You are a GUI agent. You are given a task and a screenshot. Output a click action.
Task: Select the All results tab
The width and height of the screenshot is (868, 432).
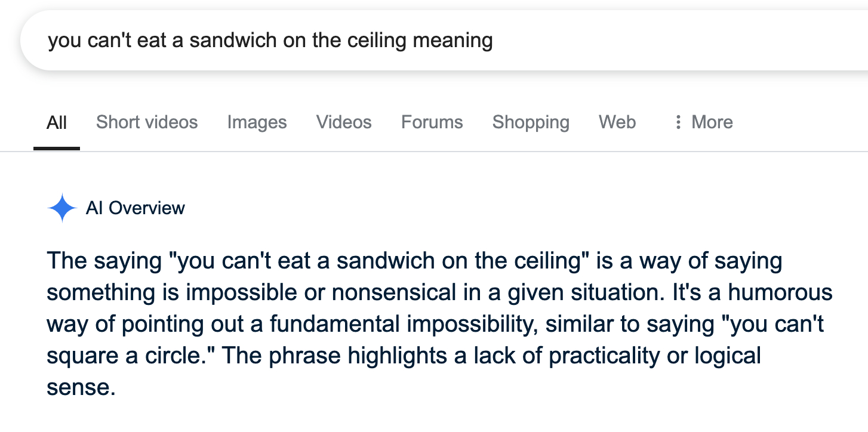tap(57, 122)
